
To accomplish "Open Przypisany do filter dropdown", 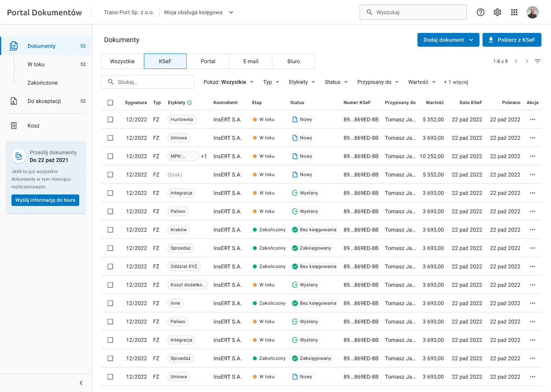I will [x=378, y=82].
